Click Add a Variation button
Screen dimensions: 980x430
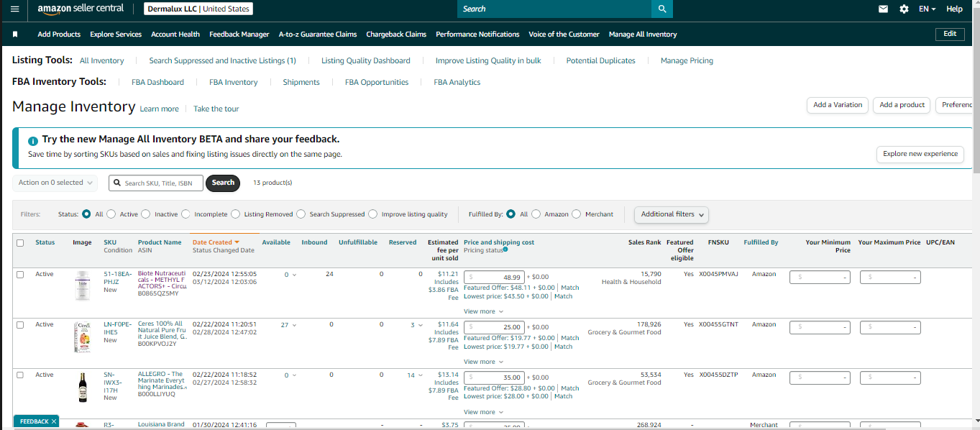[x=838, y=105]
